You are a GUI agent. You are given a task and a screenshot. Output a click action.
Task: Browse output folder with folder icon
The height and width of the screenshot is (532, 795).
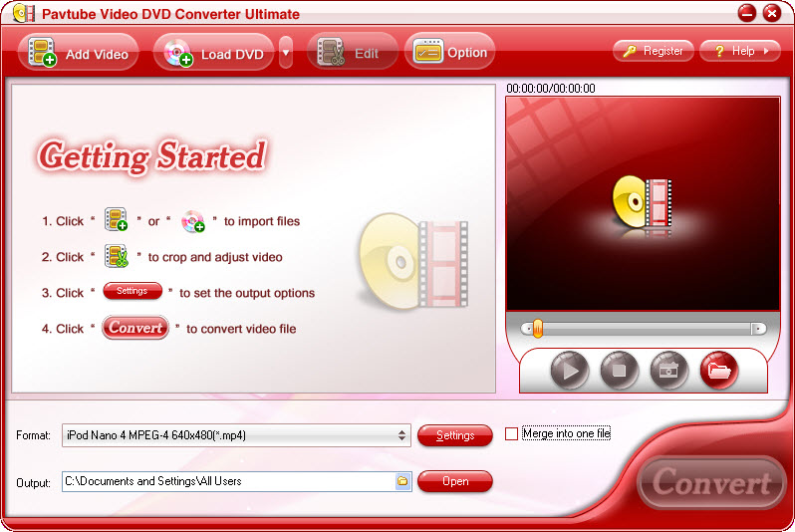click(x=402, y=481)
